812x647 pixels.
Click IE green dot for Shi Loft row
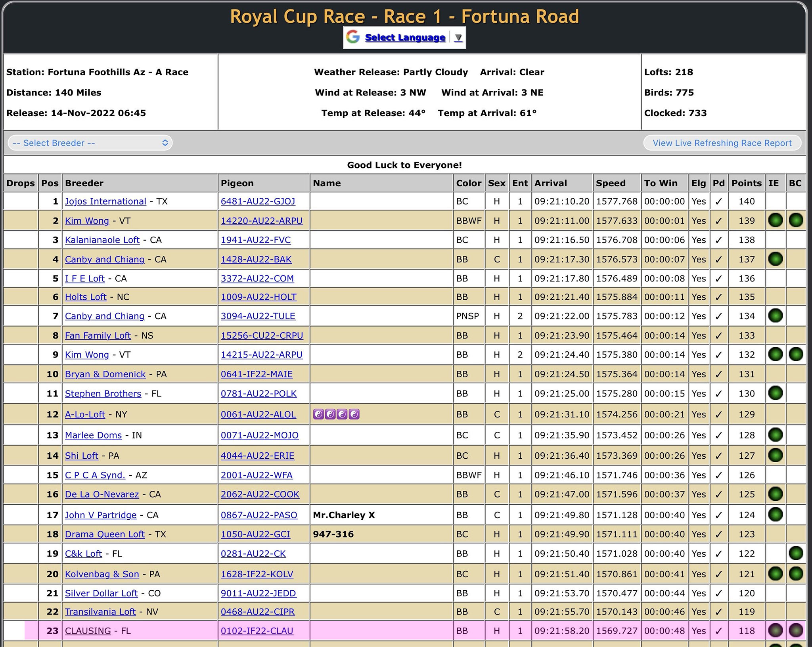775,455
